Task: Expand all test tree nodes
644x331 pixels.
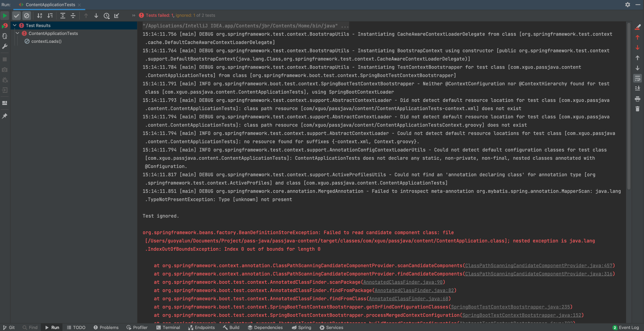Action: point(63,16)
